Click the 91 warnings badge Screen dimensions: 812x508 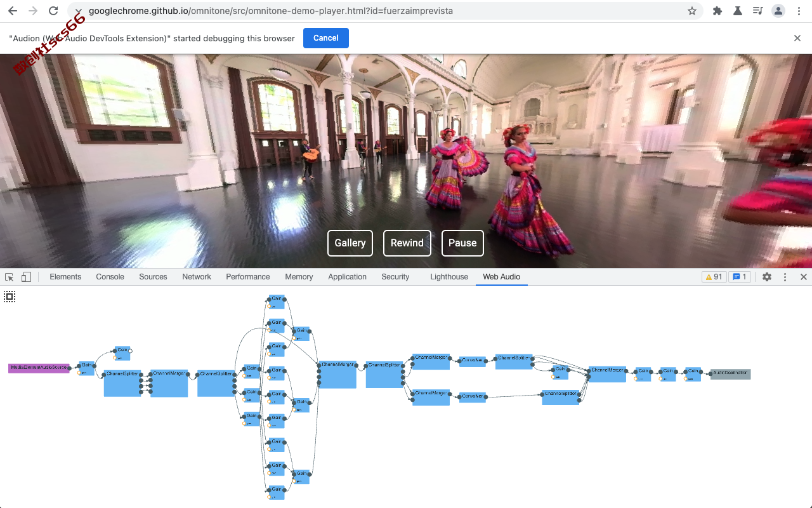(x=714, y=277)
